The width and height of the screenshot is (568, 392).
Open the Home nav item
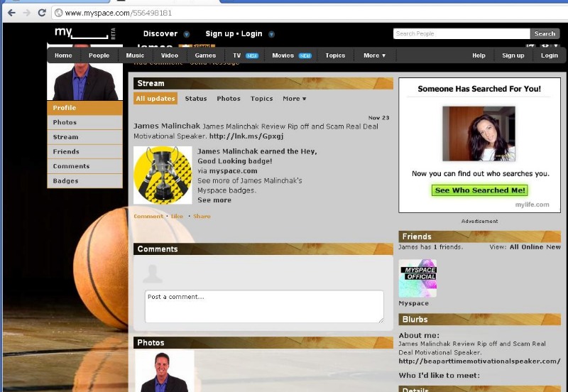[63, 55]
